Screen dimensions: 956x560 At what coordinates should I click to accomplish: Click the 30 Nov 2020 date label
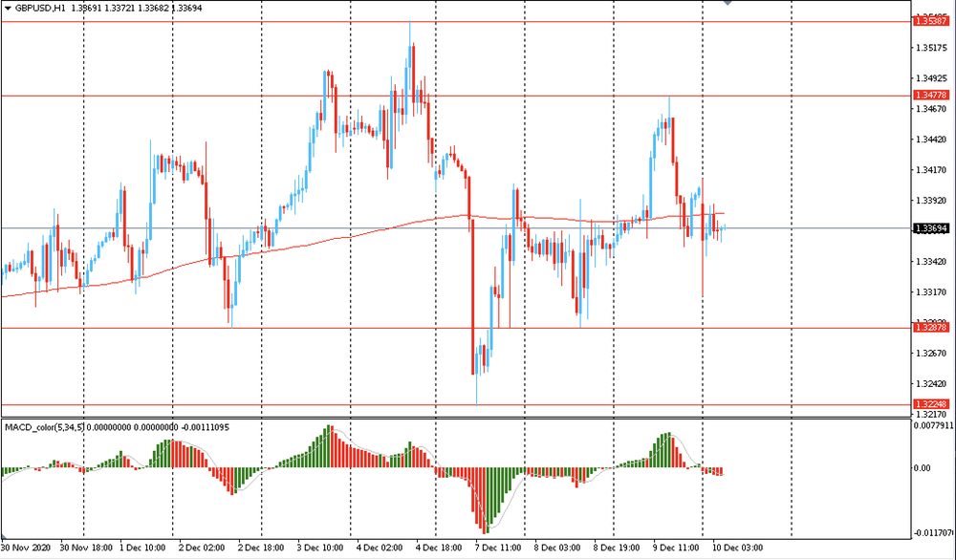click(x=27, y=548)
